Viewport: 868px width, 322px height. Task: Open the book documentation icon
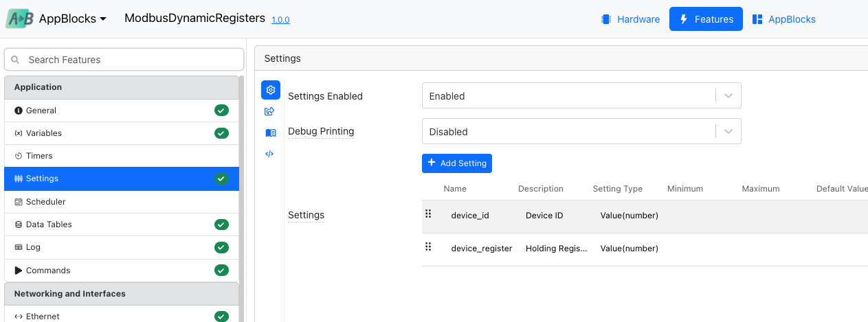270,133
